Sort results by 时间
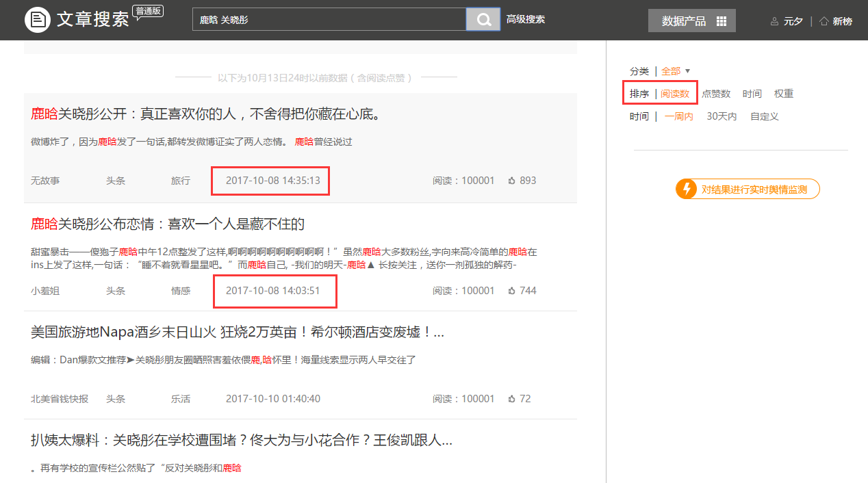 (752, 94)
